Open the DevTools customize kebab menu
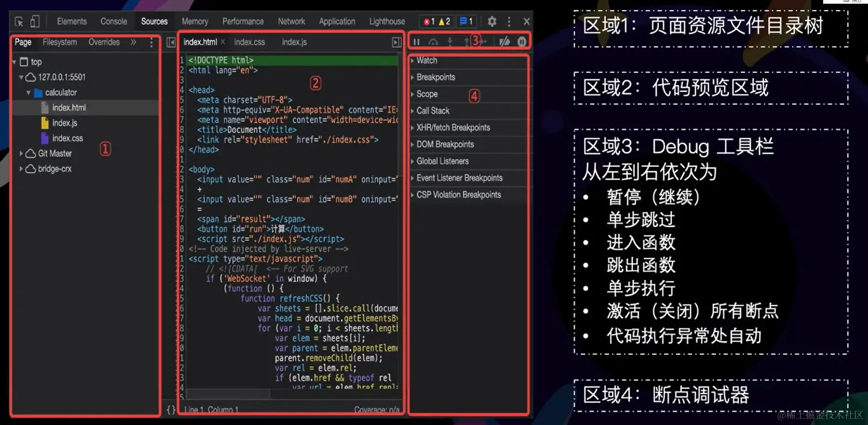This screenshot has width=868, height=425. [509, 22]
